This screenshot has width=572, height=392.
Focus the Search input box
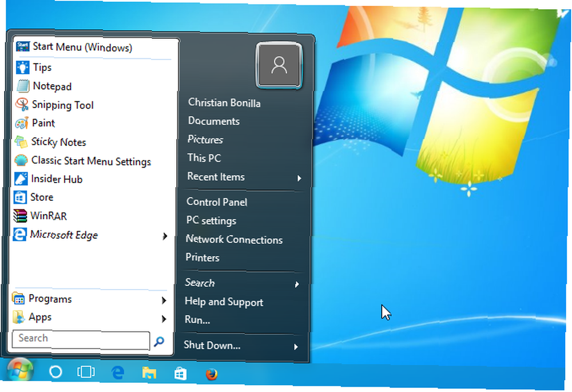tap(81, 340)
